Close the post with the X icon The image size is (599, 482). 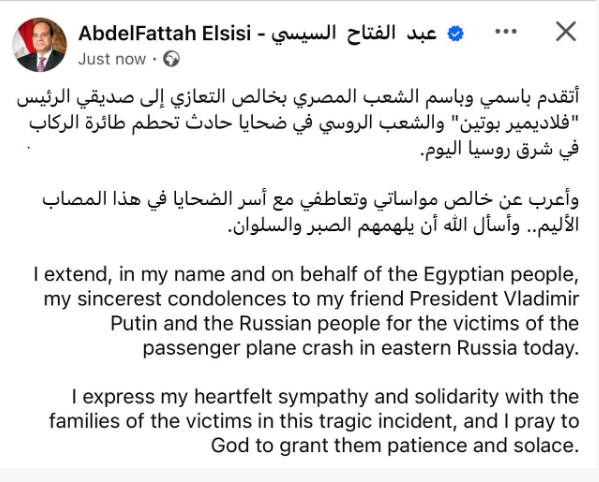click(x=566, y=31)
